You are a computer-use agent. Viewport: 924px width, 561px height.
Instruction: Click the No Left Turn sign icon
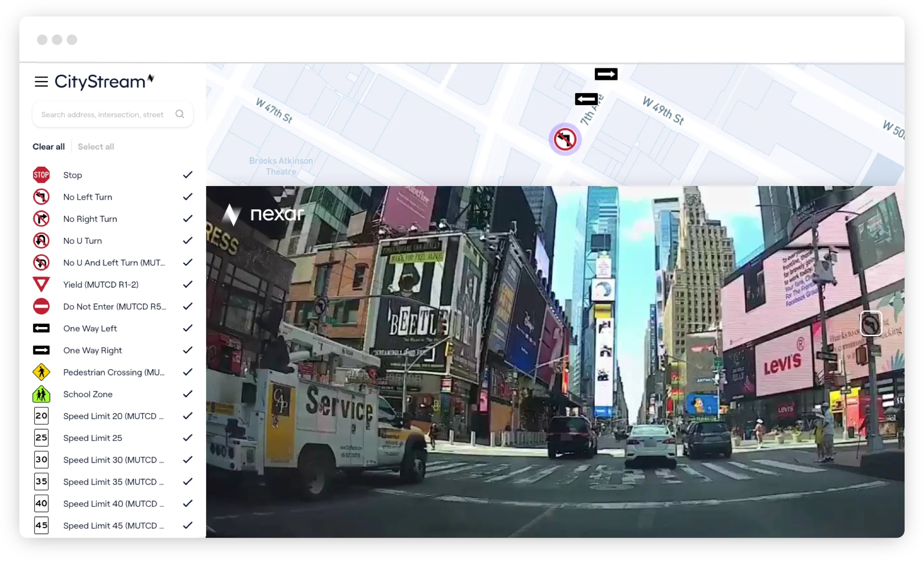[42, 197]
